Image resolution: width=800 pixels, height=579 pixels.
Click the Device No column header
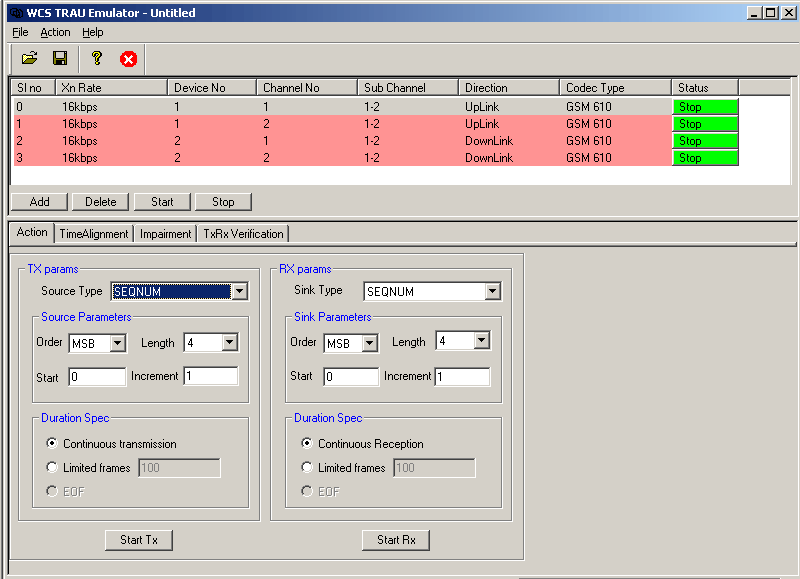(212, 88)
